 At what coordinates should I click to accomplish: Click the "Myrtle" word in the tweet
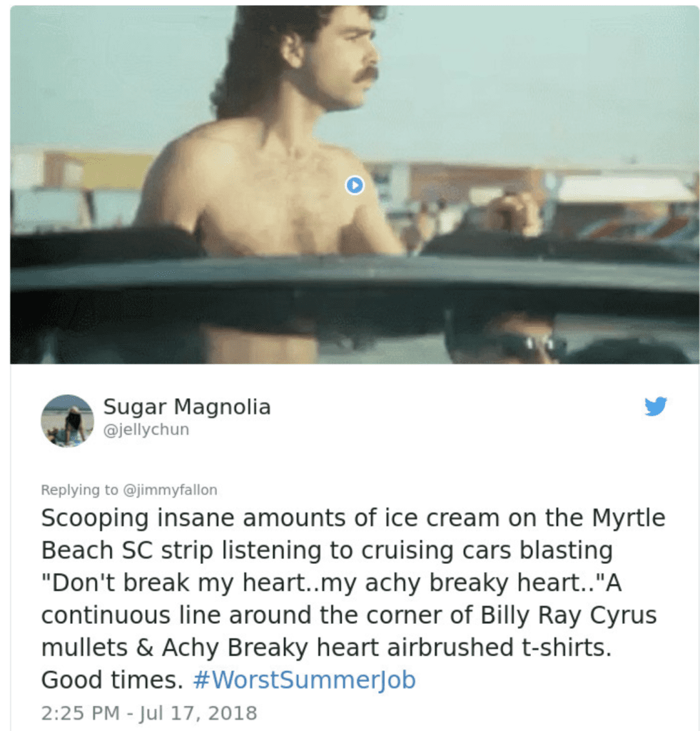(629, 518)
